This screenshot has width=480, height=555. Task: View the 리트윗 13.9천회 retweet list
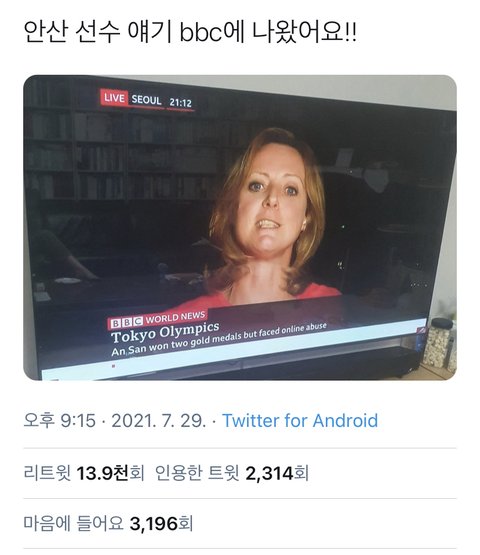click(84, 473)
